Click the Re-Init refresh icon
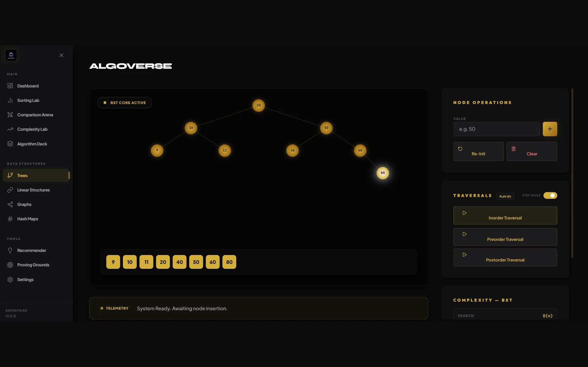Image resolution: width=588 pixels, height=367 pixels. coord(460,149)
